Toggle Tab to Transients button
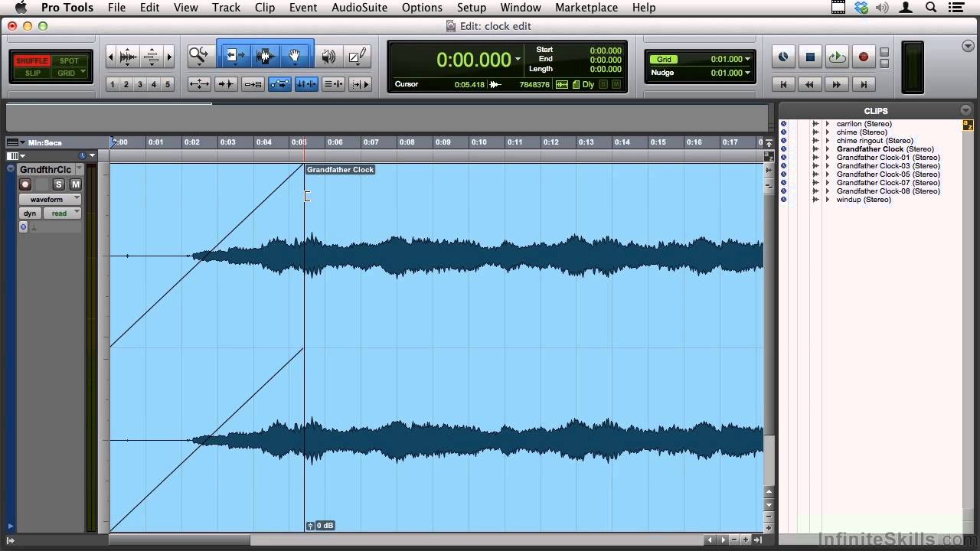 (226, 84)
